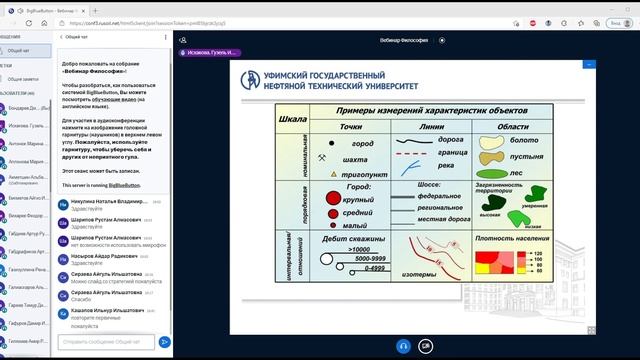This screenshot has width=640, height=360.
Task: Hide chat via the Общий чат back arrow
Action: point(74,37)
